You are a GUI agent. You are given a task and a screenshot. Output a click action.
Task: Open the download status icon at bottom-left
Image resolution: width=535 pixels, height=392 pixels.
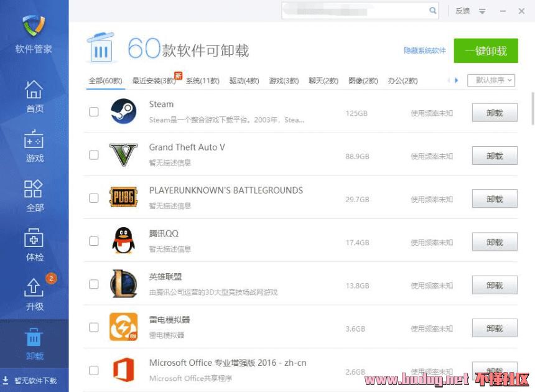[6, 380]
